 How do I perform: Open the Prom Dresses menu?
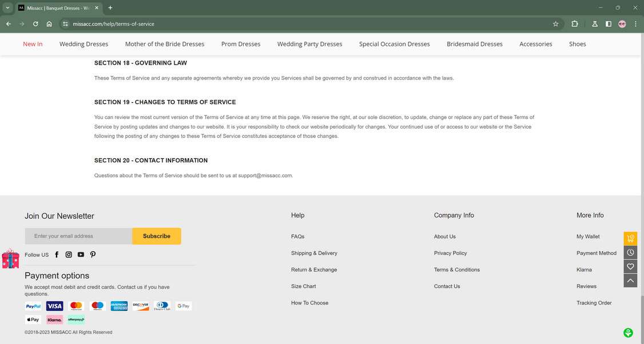(x=240, y=43)
